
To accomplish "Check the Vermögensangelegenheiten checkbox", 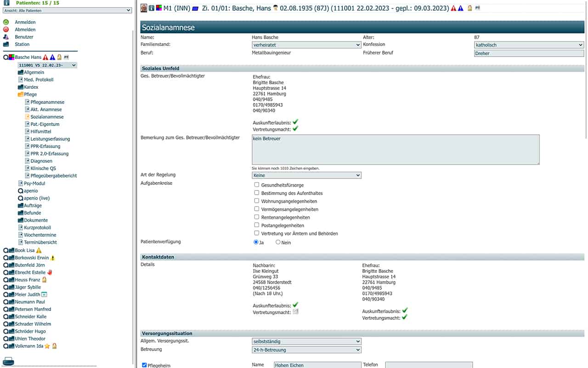I will (257, 209).
